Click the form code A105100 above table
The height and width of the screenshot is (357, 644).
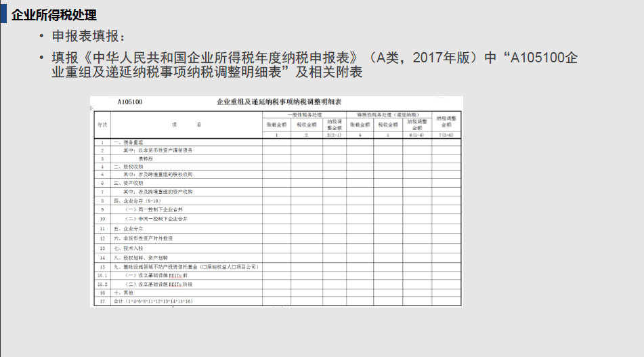(130, 102)
